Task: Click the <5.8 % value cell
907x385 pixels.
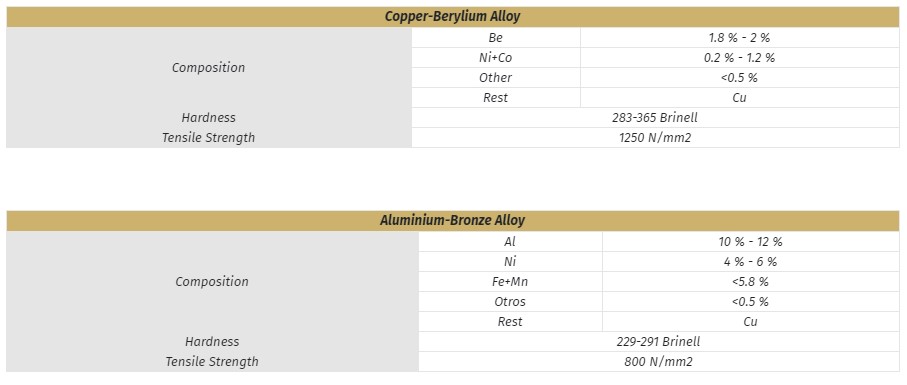Action: click(751, 282)
